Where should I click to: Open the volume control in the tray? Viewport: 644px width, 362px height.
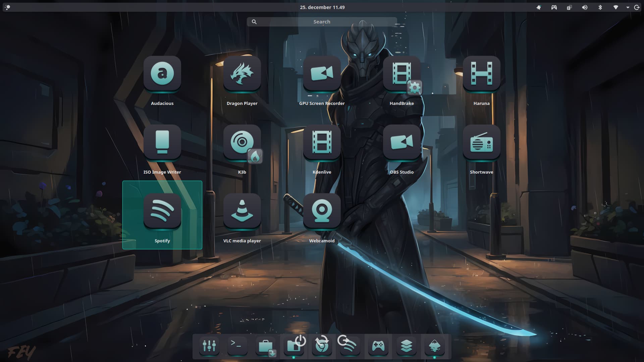coord(585,7)
